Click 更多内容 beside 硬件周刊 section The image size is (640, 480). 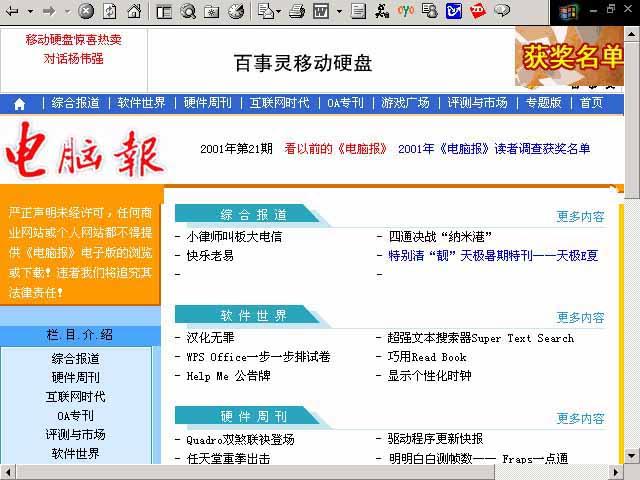pos(580,418)
